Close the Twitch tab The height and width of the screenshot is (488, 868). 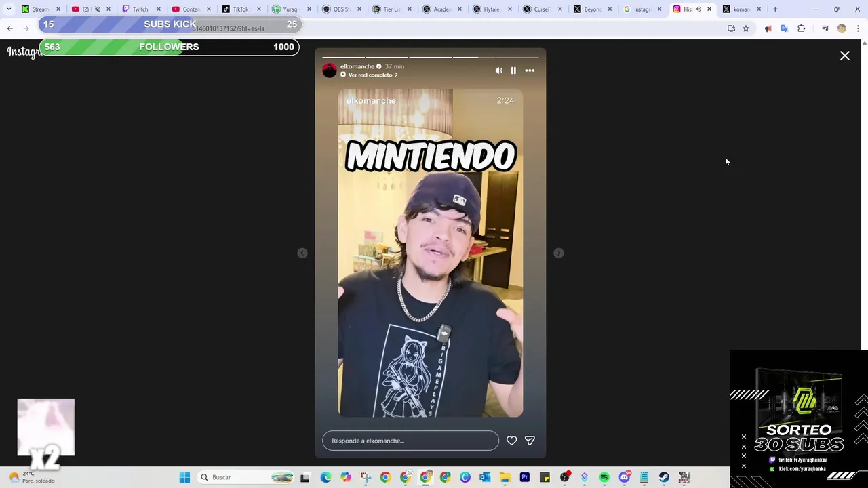point(158,9)
